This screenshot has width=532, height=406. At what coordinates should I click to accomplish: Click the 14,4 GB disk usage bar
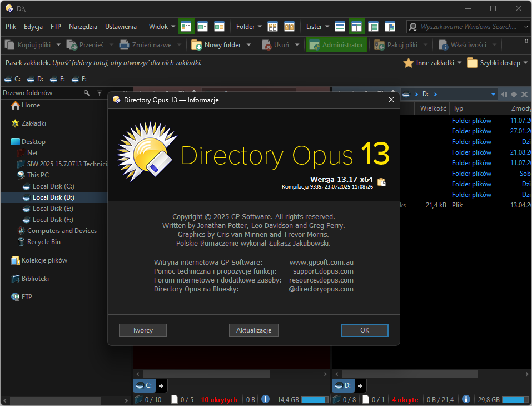[x=315, y=399]
